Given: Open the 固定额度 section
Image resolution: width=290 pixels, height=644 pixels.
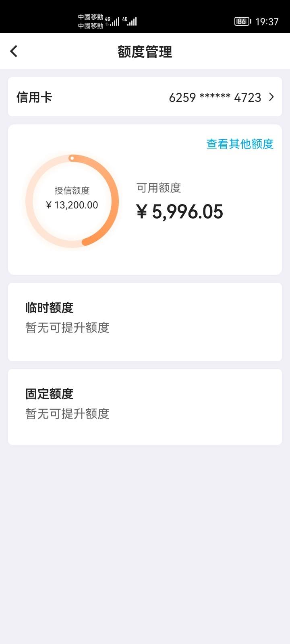Looking at the screenshot, I should pyautogui.click(x=145, y=407).
